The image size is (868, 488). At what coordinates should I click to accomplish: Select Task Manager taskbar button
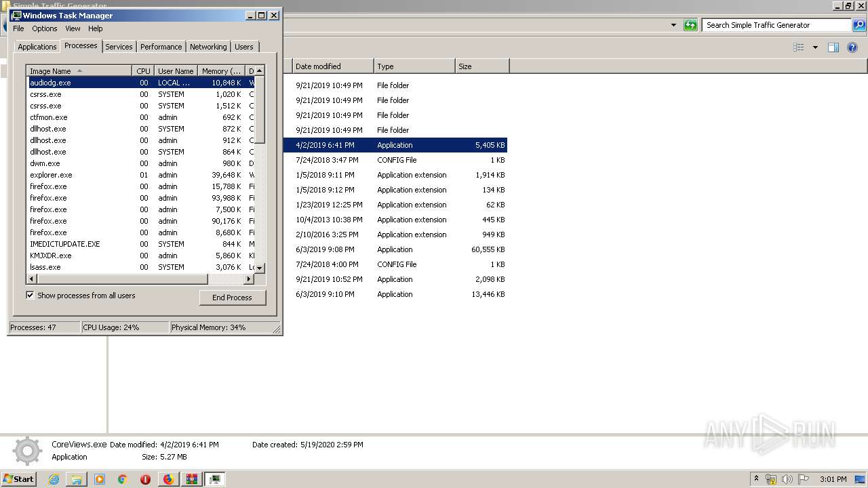215,479
